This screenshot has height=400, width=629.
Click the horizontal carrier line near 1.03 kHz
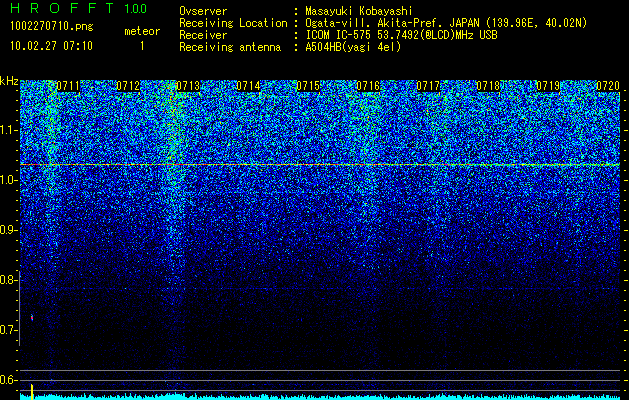(x=320, y=164)
